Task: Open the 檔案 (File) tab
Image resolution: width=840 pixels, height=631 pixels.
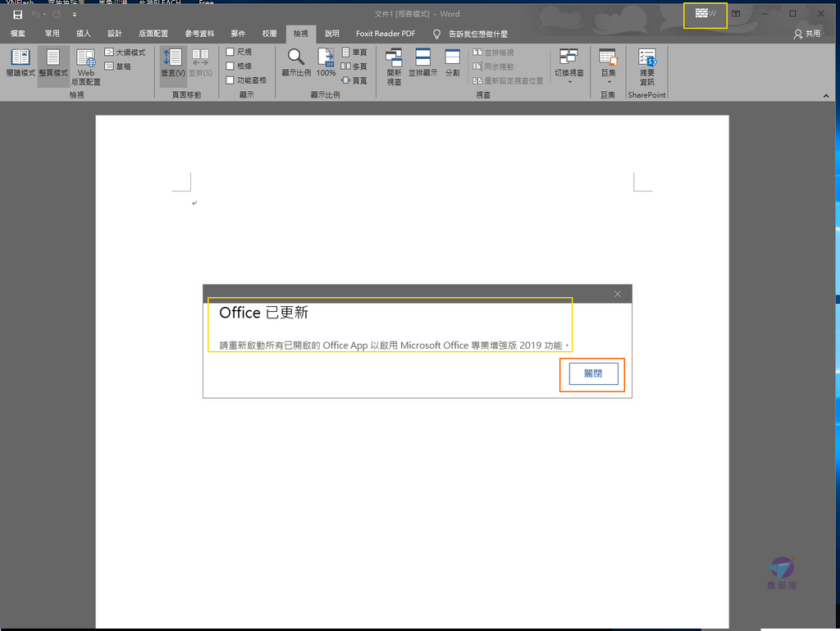Action: 18,34
